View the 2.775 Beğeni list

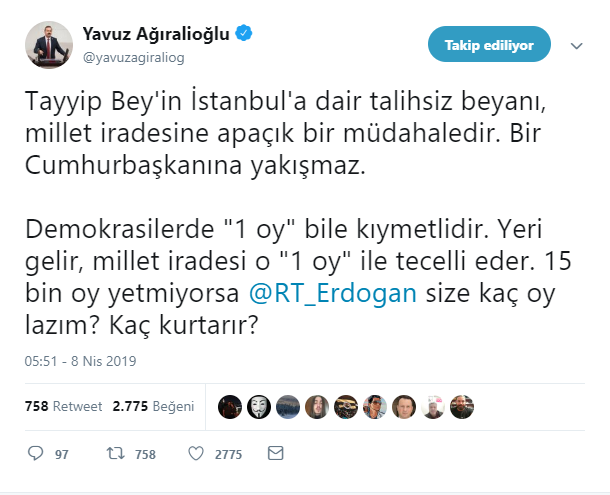tap(153, 406)
